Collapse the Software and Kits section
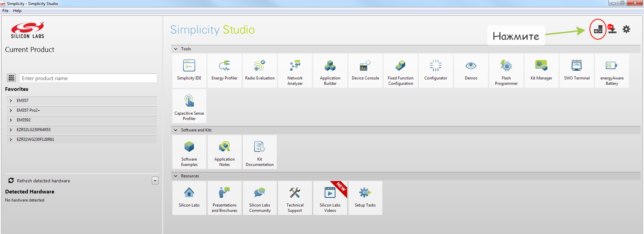The width and height of the screenshot is (644, 234). [x=175, y=130]
